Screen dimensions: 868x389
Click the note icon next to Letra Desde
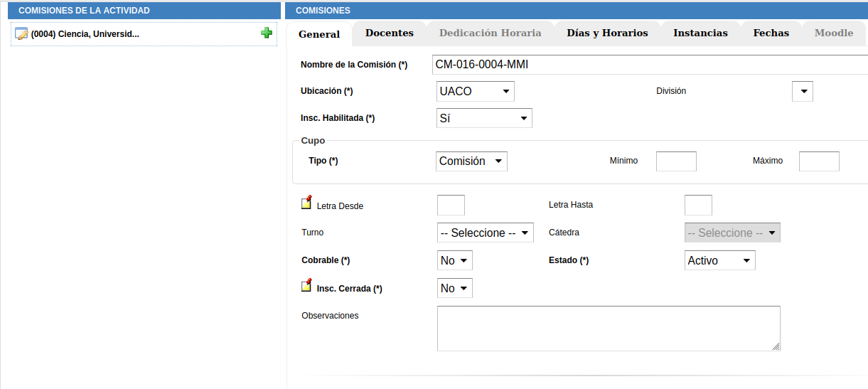pos(306,203)
